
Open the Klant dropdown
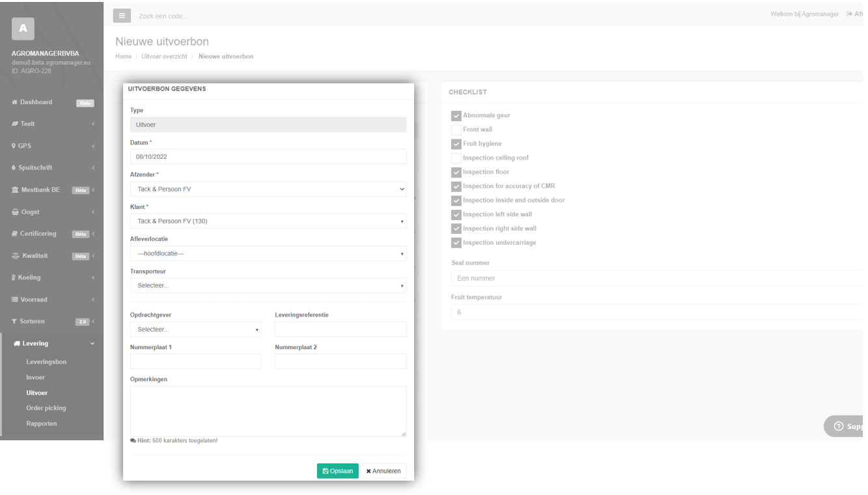click(268, 221)
